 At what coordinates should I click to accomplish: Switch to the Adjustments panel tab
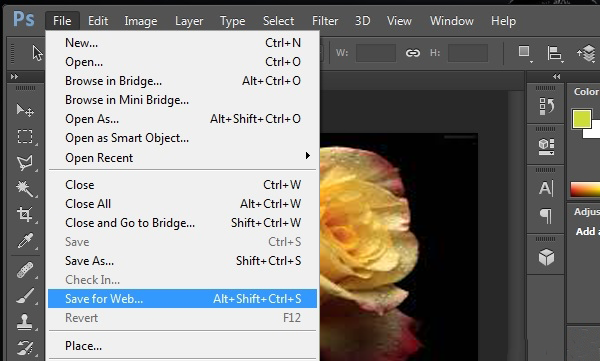(586, 211)
